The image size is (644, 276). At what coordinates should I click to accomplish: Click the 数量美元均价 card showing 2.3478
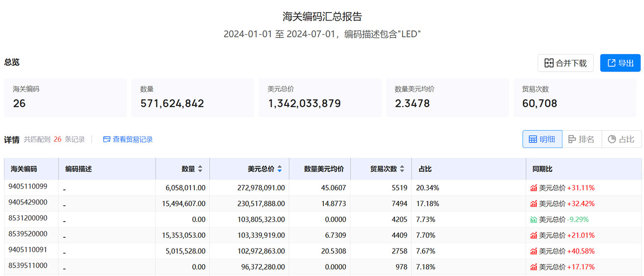(x=447, y=98)
